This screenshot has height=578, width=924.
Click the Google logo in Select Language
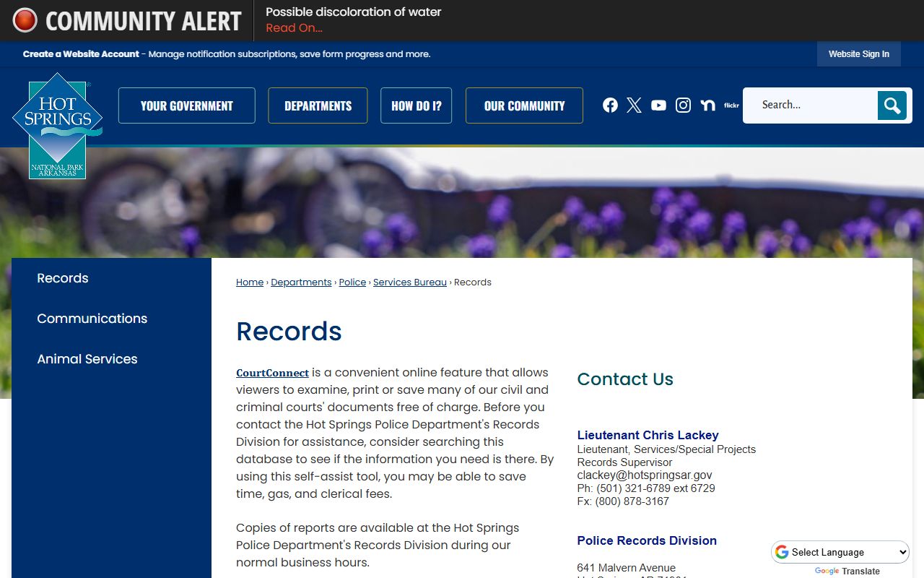pyautogui.click(x=782, y=552)
